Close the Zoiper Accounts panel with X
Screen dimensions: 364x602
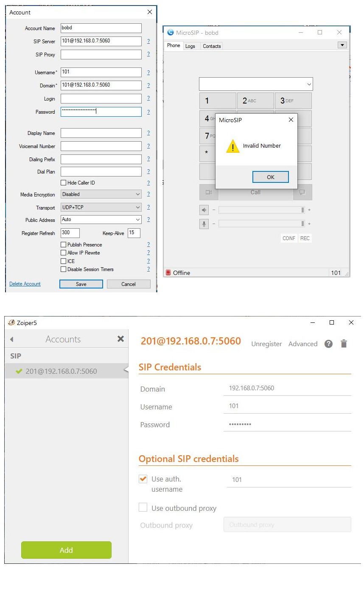click(x=120, y=339)
